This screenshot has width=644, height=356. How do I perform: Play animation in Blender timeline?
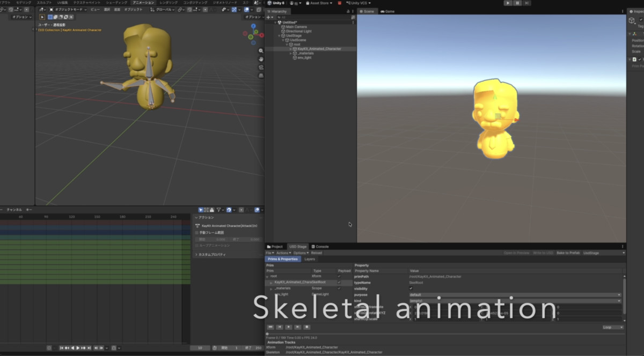pos(78,347)
